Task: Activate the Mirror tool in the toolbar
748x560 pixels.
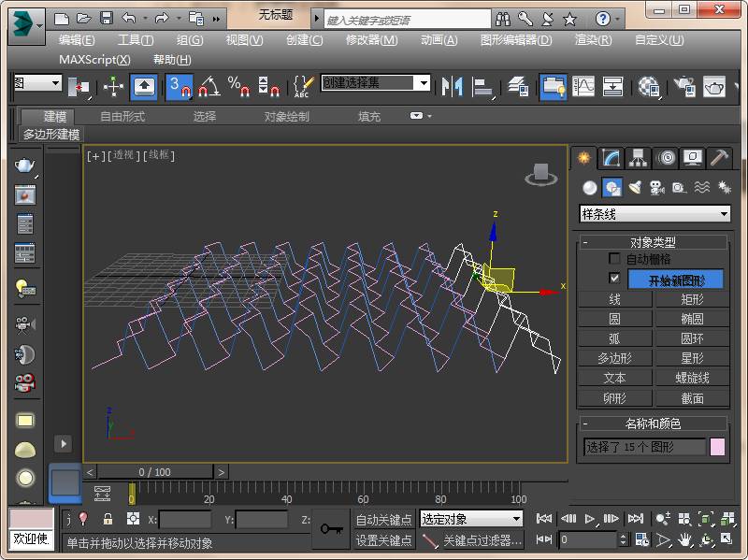Action: click(453, 87)
